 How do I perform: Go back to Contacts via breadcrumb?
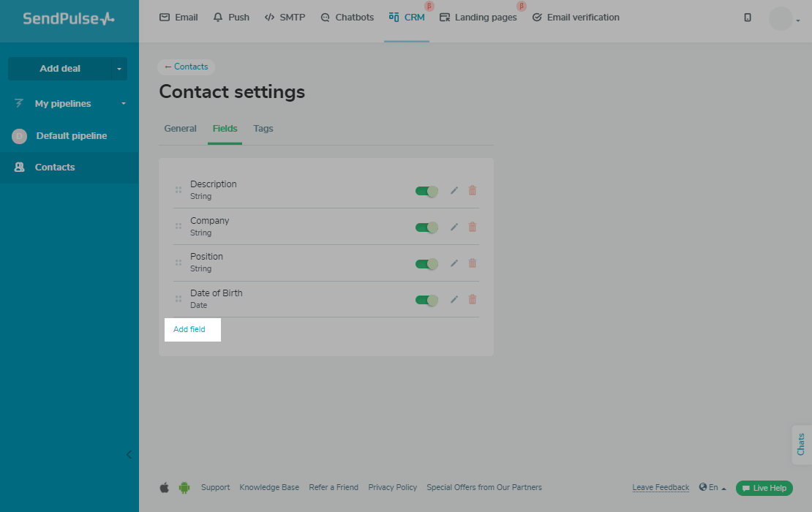pyautogui.click(x=187, y=67)
